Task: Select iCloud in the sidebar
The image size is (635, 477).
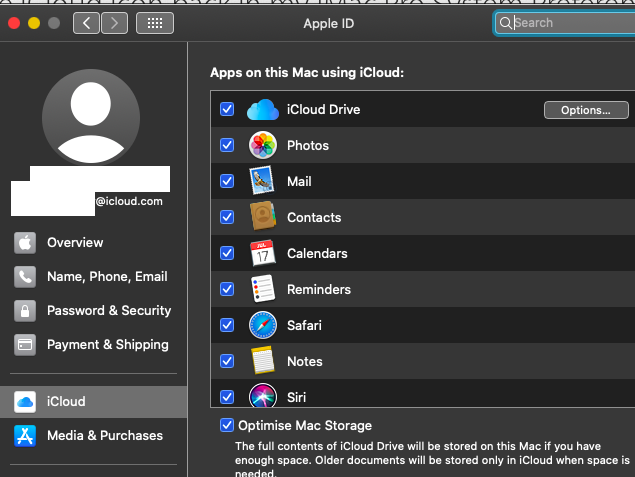Action: point(93,402)
